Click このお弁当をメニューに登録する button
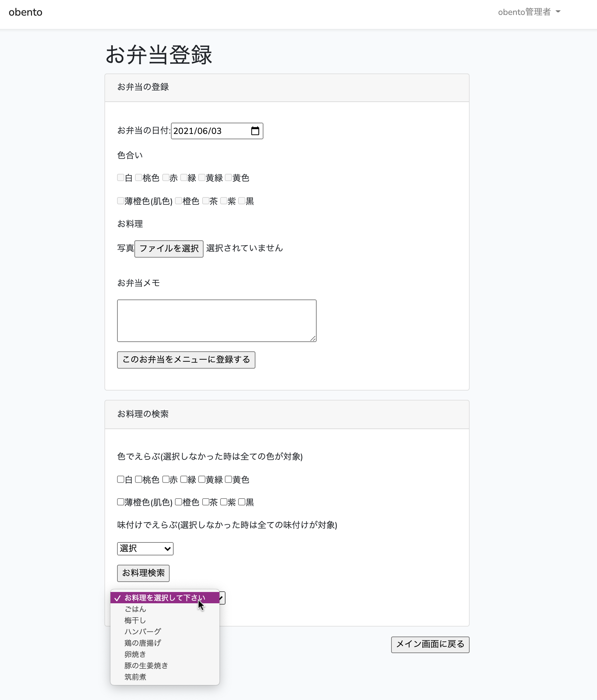 click(x=186, y=359)
